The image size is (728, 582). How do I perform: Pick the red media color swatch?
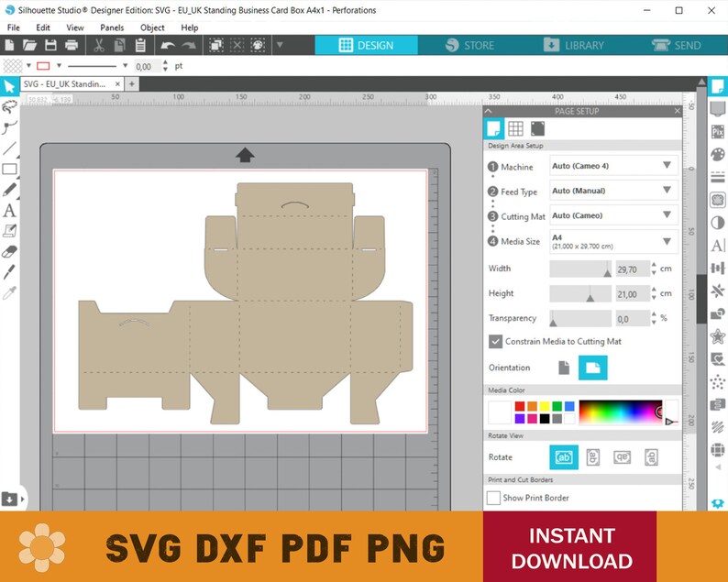click(520, 406)
